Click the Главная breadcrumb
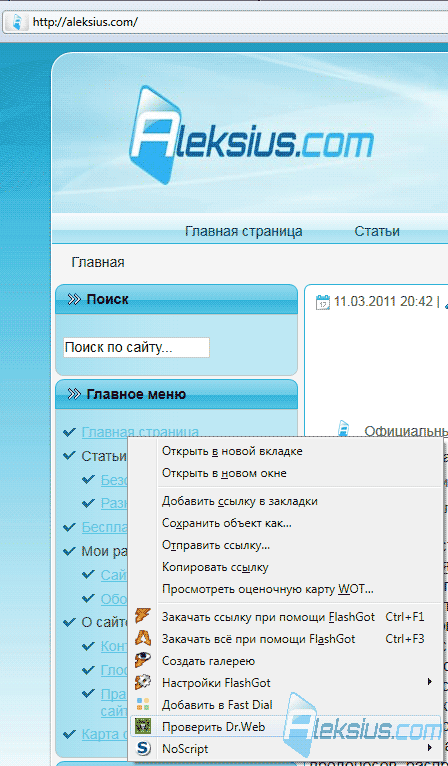This screenshot has height=766, width=448. click(x=98, y=262)
